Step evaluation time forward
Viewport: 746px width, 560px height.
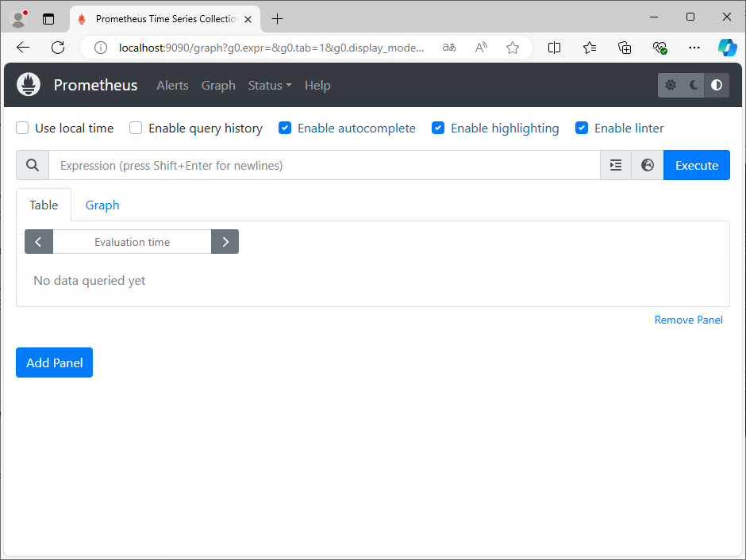(x=225, y=241)
